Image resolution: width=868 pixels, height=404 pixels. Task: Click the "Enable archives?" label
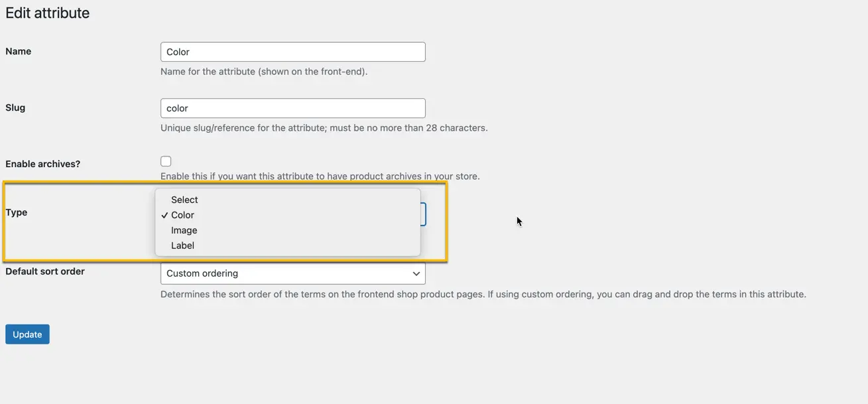pyautogui.click(x=43, y=164)
